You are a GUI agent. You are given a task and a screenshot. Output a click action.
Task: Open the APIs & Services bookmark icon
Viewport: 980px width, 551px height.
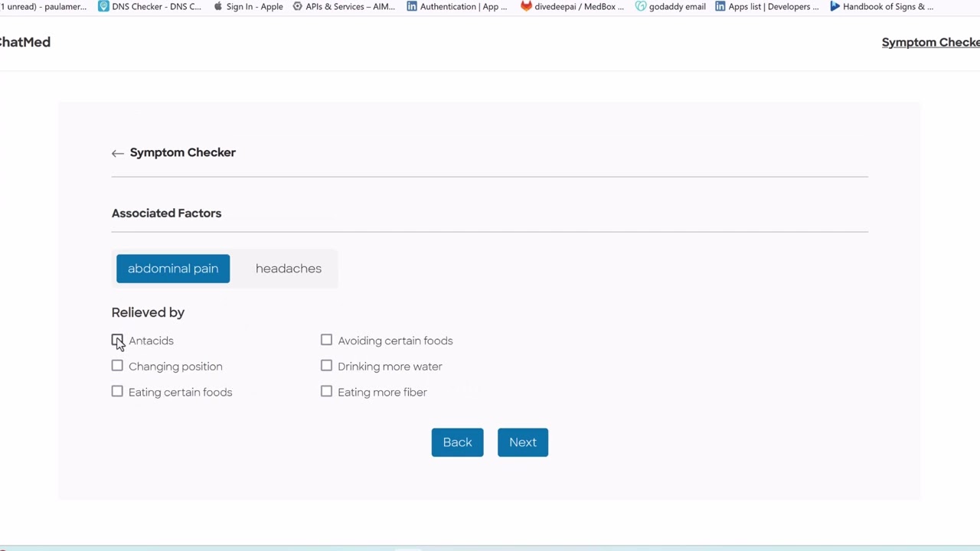coord(298,6)
